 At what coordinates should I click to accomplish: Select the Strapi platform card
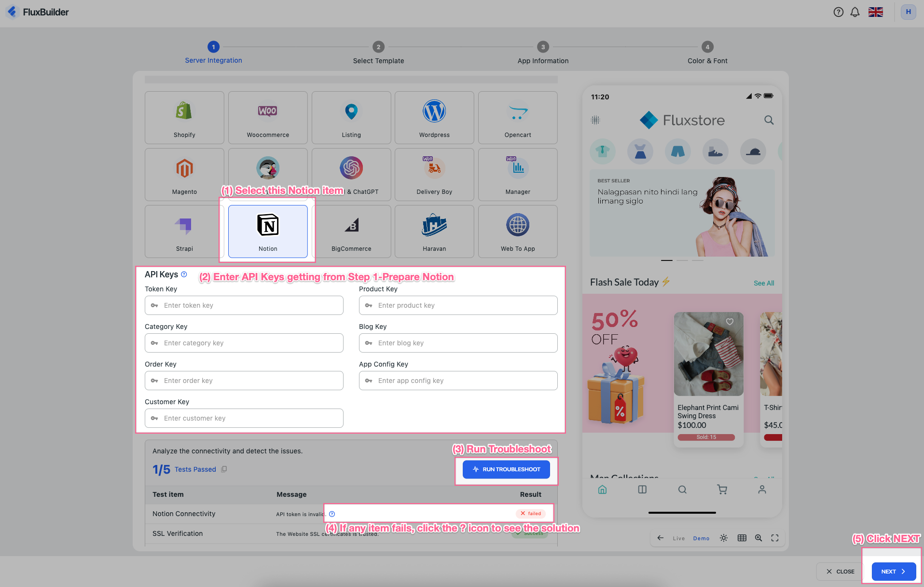[x=184, y=232]
